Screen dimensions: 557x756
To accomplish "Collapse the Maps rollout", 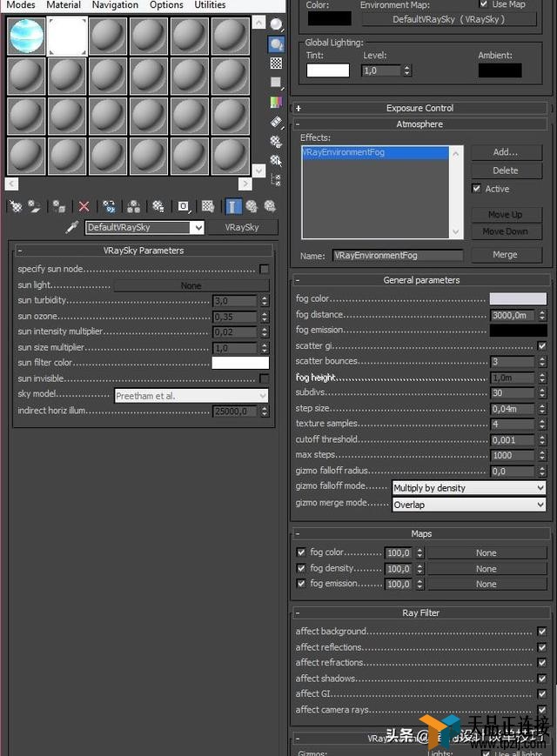I will 421,534.
